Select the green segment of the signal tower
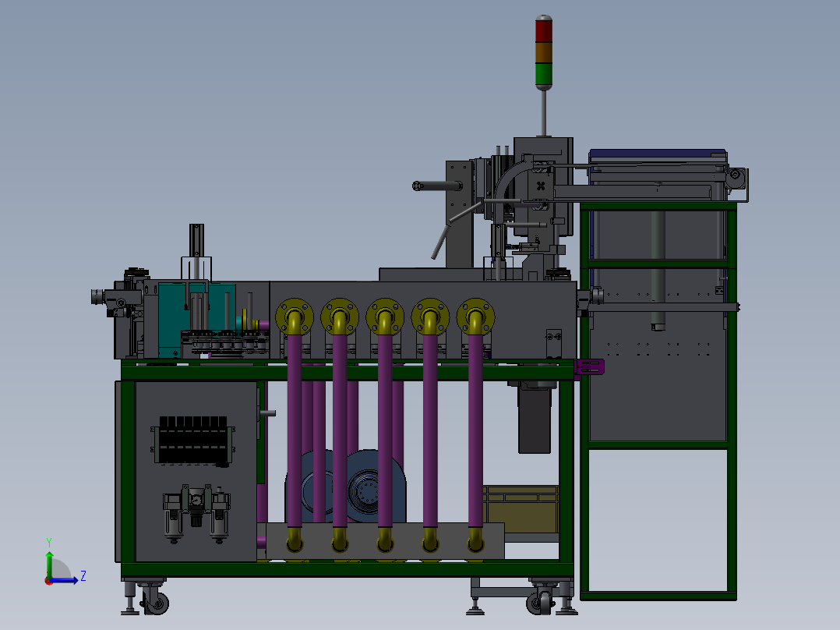The width and height of the screenshot is (840, 630). click(x=544, y=73)
